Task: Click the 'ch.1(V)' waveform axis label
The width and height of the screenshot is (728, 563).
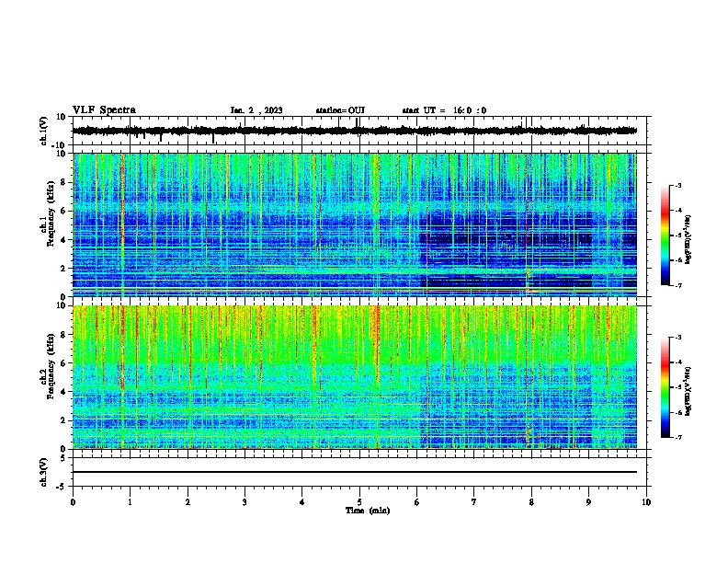Action: tap(44, 131)
